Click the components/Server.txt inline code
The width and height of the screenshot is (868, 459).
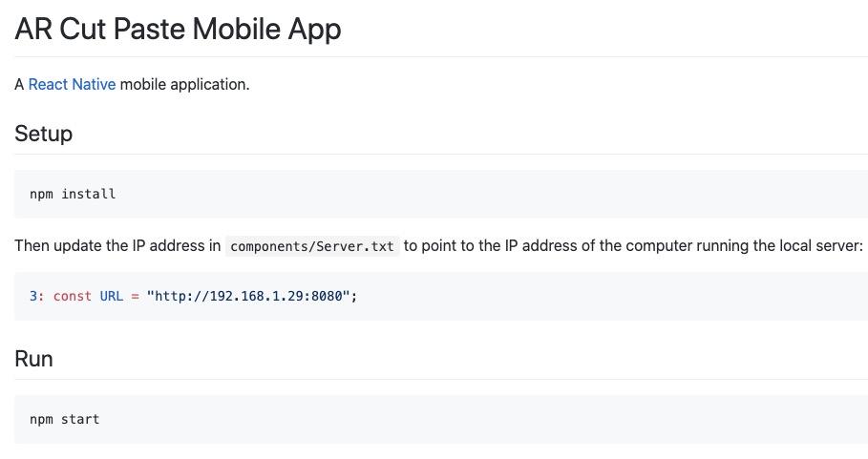click(312, 246)
